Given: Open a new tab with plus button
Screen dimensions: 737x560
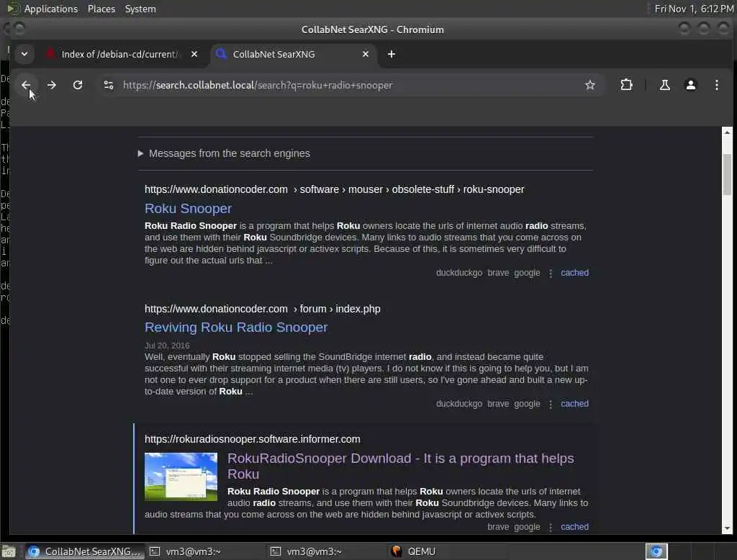Looking at the screenshot, I should [391, 54].
